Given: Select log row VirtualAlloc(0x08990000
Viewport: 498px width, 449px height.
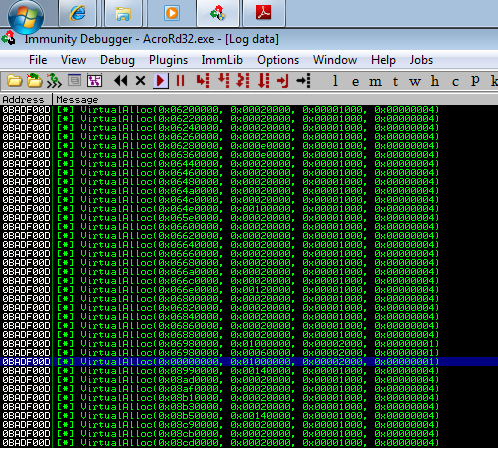Looking at the screenshot, I should 249,371.
